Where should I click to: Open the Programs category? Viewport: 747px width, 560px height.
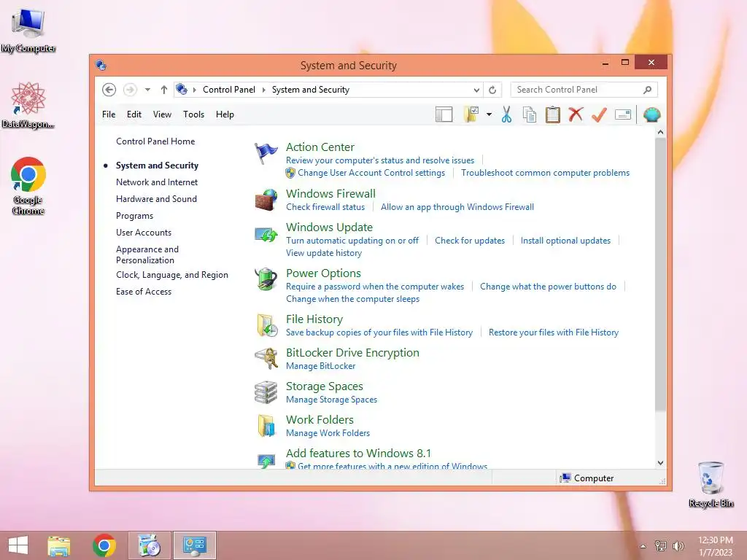pyautogui.click(x=134, y=216)
